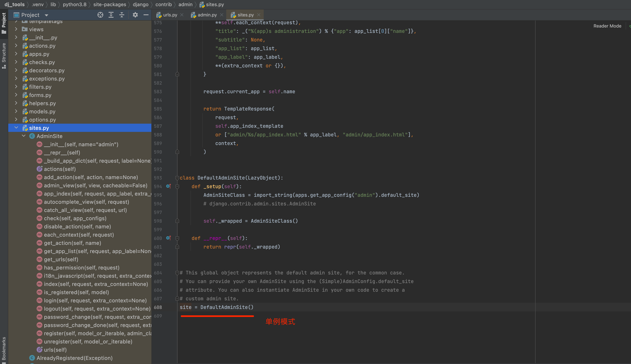Expand the decorators.py node
Viewport: 631px width, 364px height.
click(x=16, y=70)
